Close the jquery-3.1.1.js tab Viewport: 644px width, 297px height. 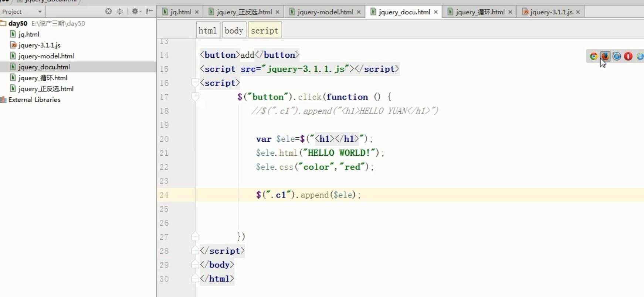(x=578, y=12)
